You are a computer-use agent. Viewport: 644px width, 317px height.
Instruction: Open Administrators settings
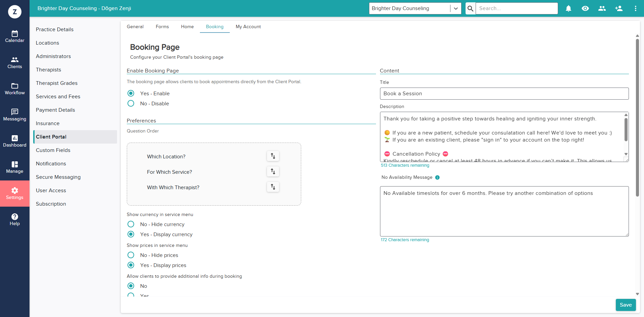click(75, 56)
